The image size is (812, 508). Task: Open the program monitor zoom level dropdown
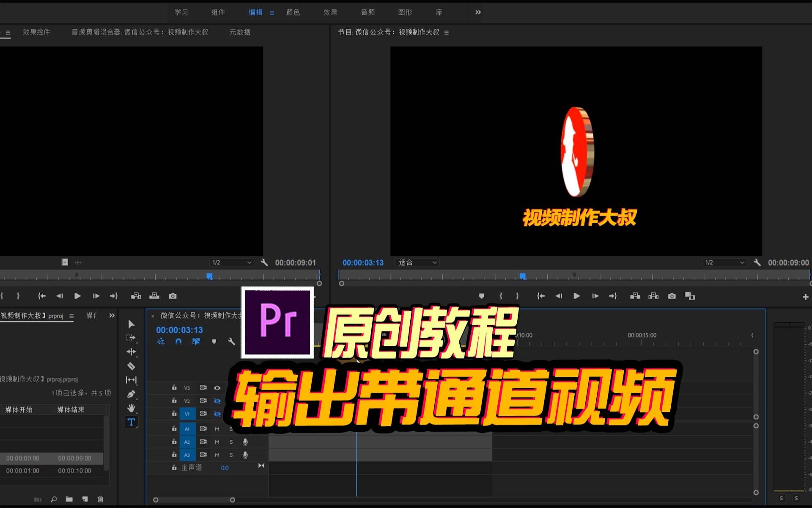pyautogui.click(x=724, y=262)
